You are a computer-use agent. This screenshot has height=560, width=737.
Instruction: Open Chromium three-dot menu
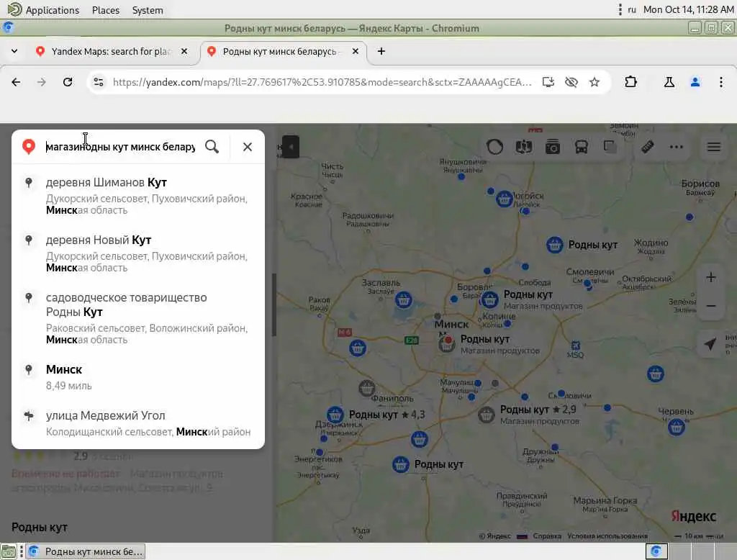[721, 82]
